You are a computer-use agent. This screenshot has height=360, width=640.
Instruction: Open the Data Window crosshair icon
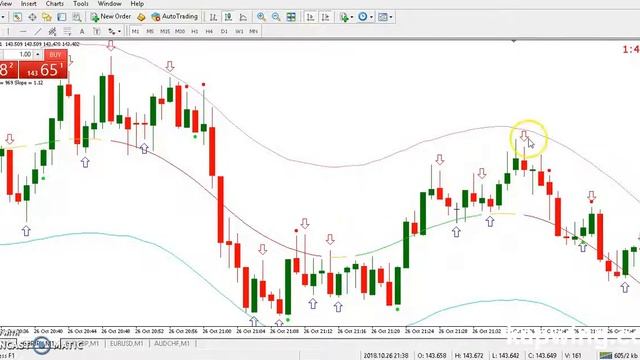(32, 17)
